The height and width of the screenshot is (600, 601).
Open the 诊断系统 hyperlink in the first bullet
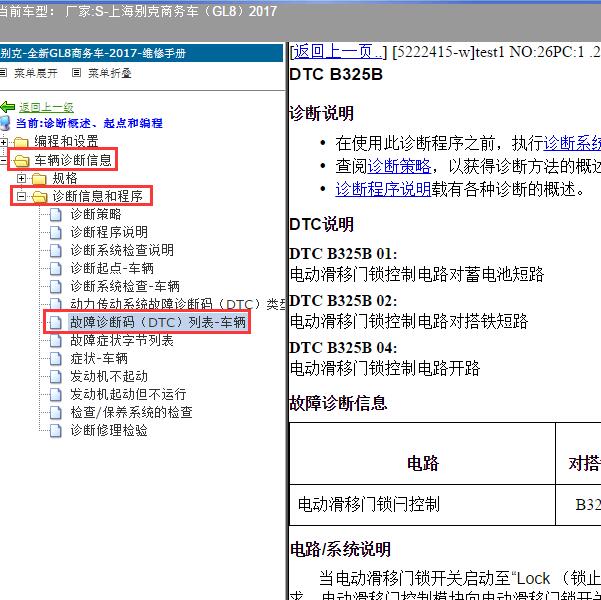[572, 143]
